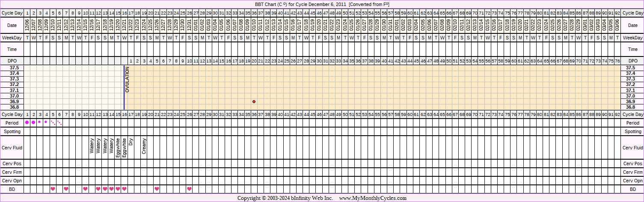This screenshot has width=644, height=202.
Task: Click the Watery entry on cycle day 11
Action: click(x=92, y=146)
